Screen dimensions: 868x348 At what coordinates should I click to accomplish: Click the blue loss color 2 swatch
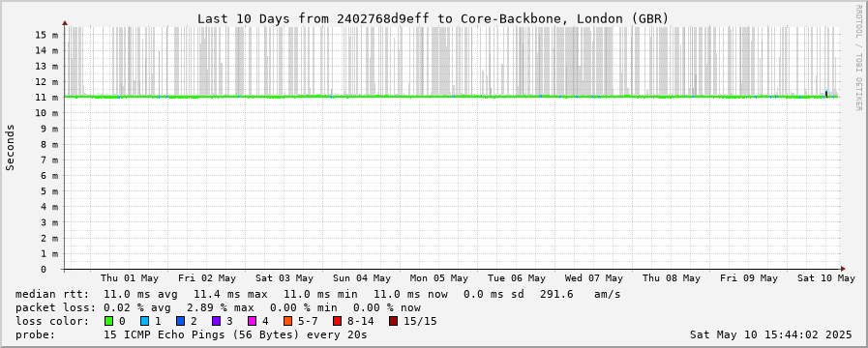[180, 321]
